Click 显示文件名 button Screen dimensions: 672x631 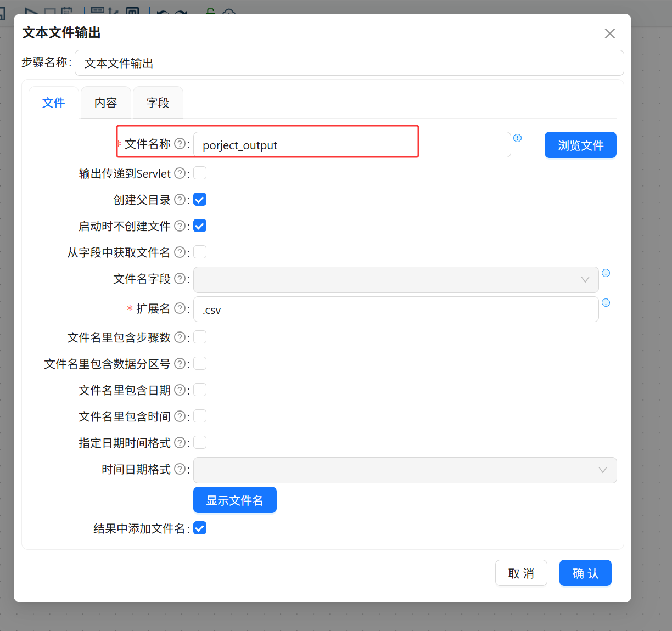click(x=235, y=500)
